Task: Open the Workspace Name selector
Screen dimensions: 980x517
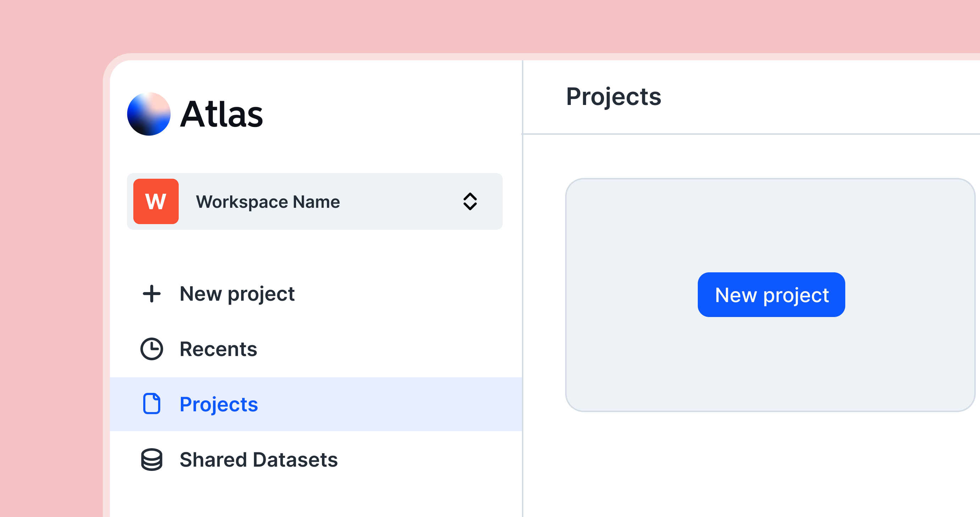Action: pyautogui.click(x=268, y=202)
